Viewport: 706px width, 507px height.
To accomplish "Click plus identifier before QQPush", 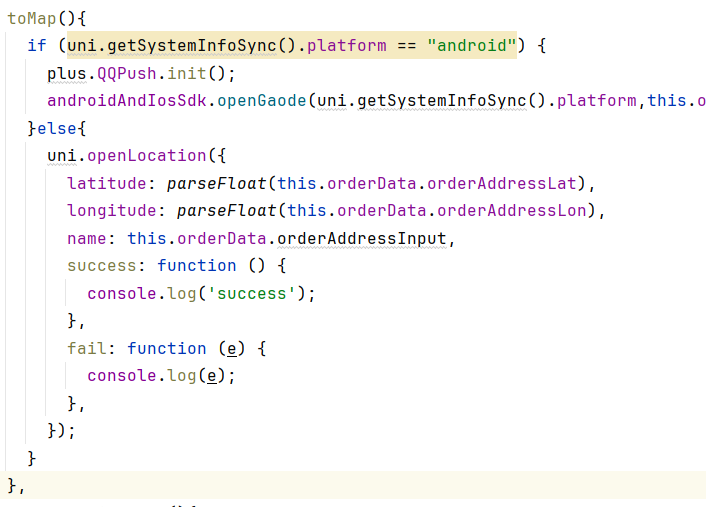I will click(x=67, y=73).
